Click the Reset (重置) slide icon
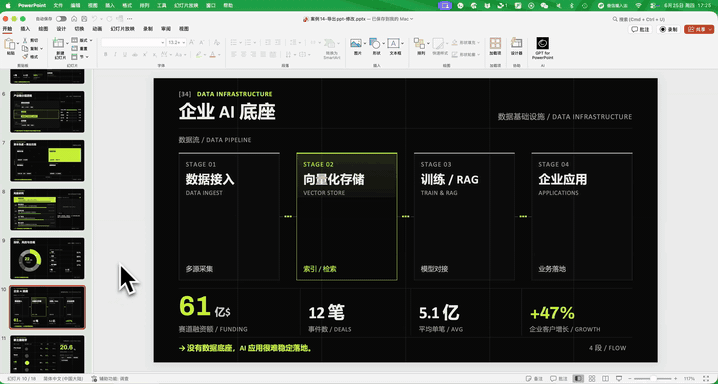The height and width of the screenshot is (384, 718). pos(76,49)
